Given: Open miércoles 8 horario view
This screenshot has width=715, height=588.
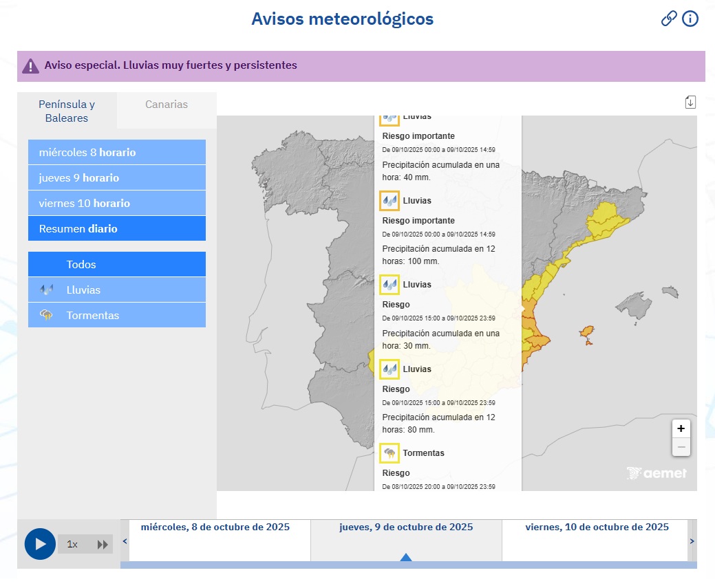Looking at the screenshot, I should (117, 153).
